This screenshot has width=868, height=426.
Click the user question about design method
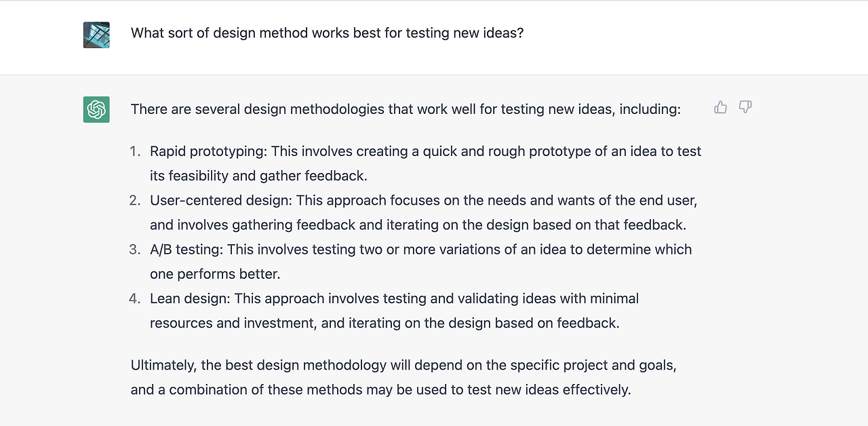coord(327,33)
